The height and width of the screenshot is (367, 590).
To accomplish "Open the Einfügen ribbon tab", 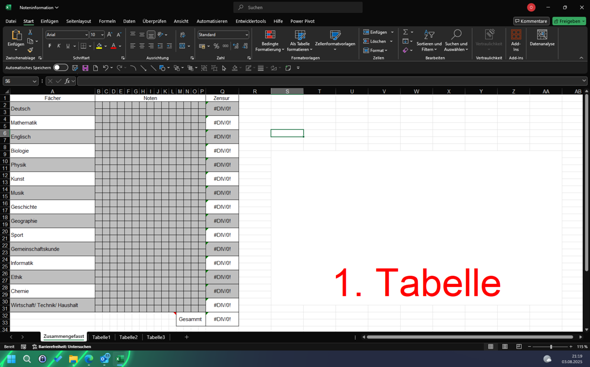I will 49,21.
